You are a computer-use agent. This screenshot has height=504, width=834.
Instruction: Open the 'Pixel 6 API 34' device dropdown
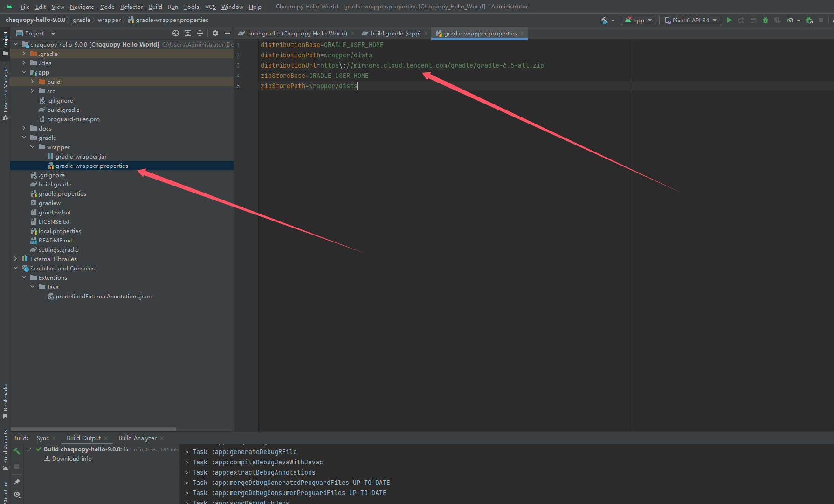coord(690,20)
